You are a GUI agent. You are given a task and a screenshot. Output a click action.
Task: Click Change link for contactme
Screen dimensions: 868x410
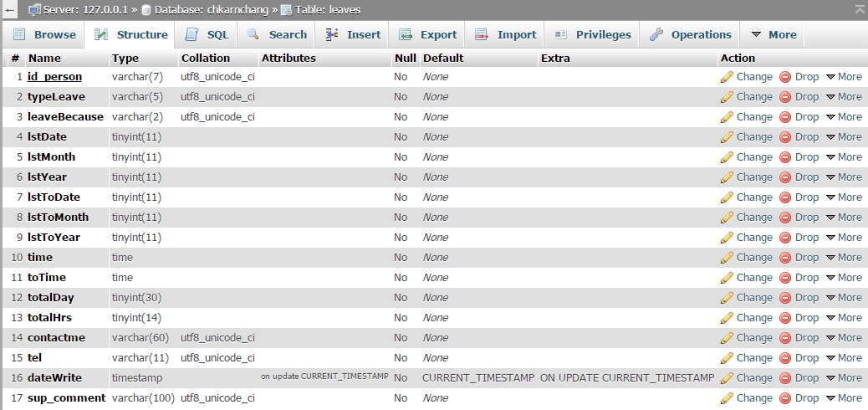[754, 338]
